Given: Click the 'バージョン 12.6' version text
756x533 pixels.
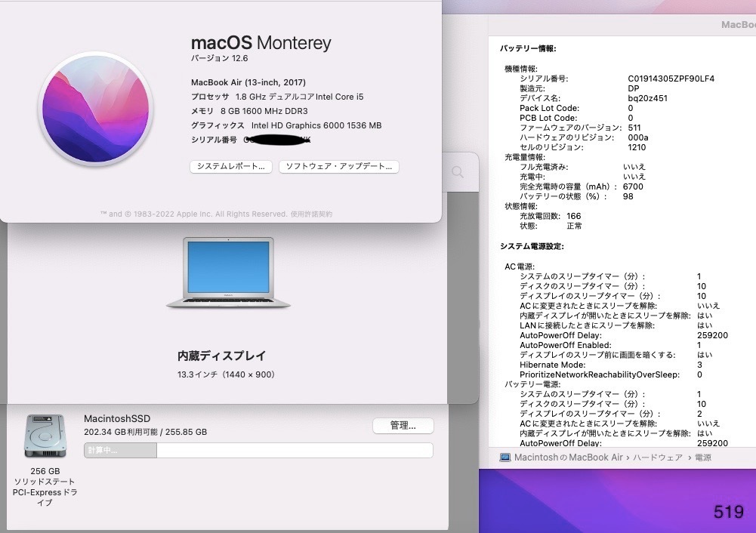Looking at the screenshot, I should [219, 58].
